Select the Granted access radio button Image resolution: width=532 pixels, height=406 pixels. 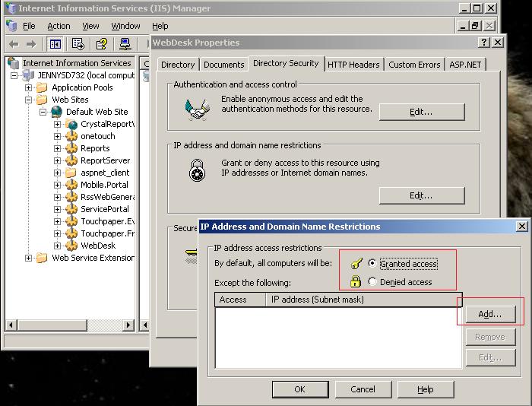[372, 264]
